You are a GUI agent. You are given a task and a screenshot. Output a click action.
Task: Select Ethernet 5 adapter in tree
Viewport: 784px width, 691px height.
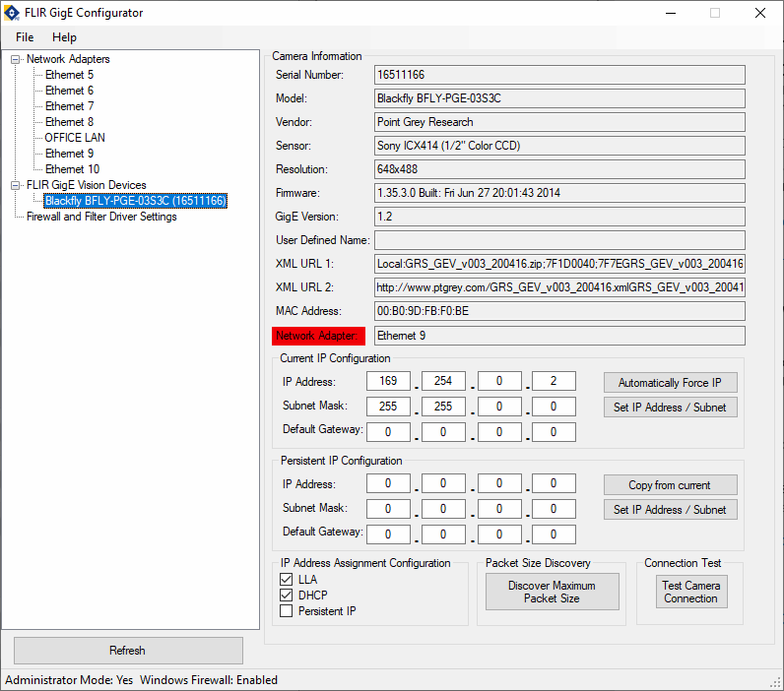[x=69, y=75]
